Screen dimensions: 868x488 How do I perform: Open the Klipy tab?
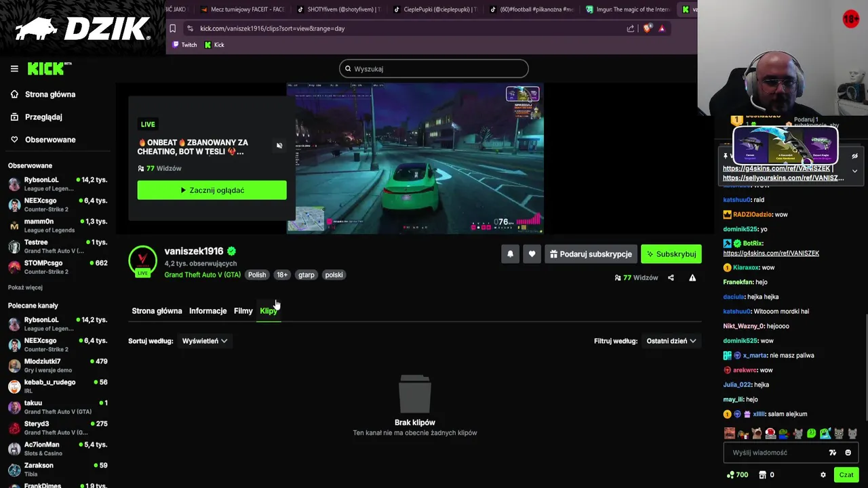268,311
